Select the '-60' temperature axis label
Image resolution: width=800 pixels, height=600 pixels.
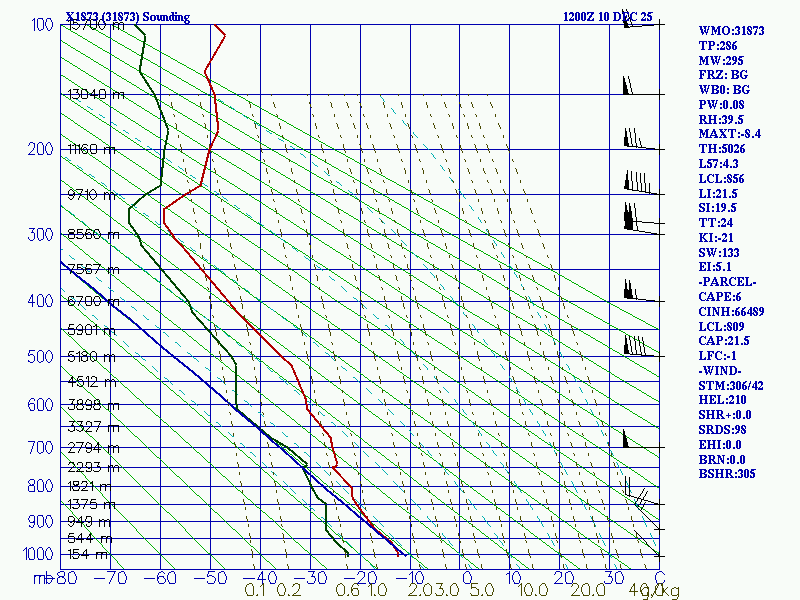[160, 578]
